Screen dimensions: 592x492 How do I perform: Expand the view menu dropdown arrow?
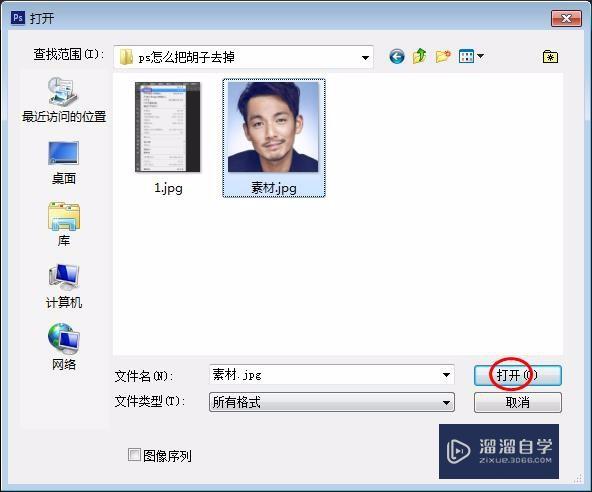point(480,56)
